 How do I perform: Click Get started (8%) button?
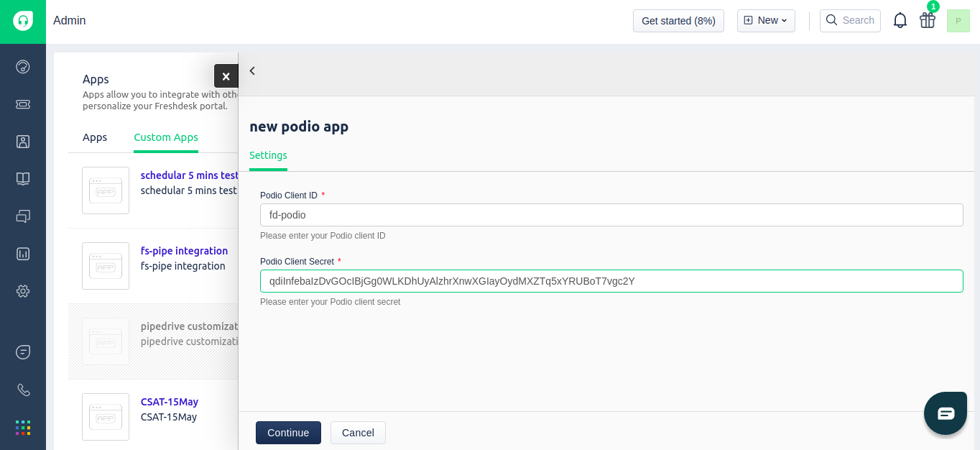click(678, 21)
